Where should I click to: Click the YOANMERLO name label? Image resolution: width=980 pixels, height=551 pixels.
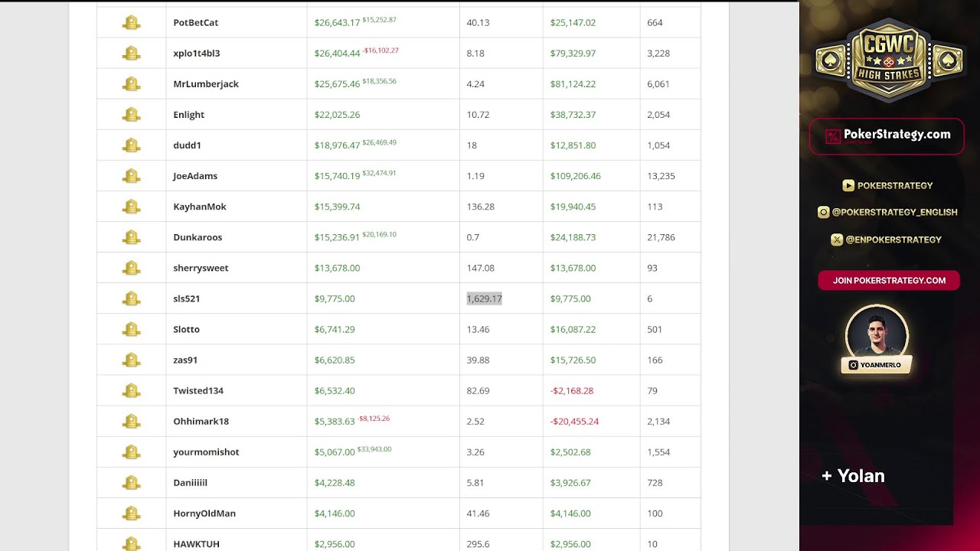point(880,365)
